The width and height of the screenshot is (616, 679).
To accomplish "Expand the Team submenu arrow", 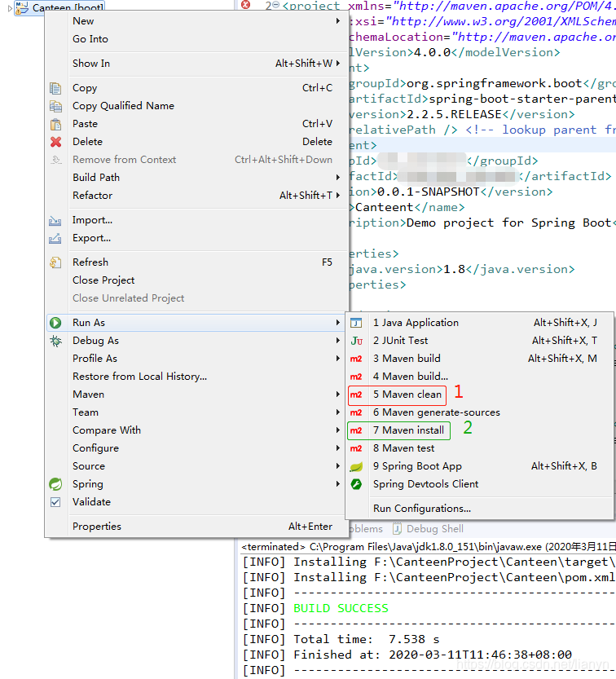I will point(337,412).
